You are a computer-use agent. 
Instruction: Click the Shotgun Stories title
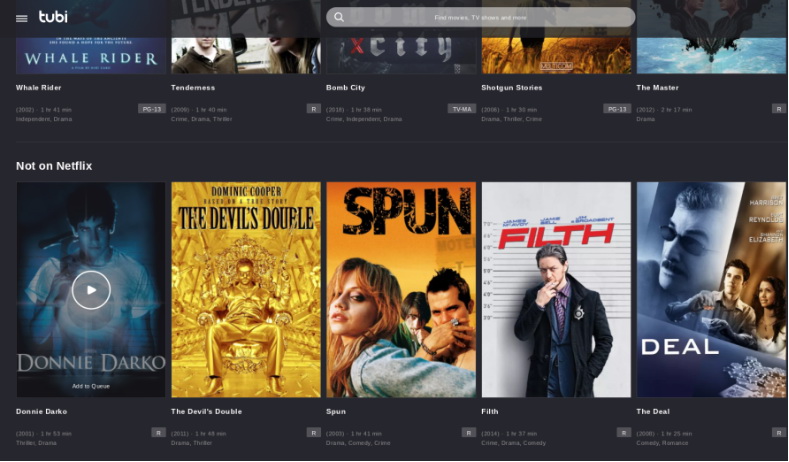(x=512, y=88)
